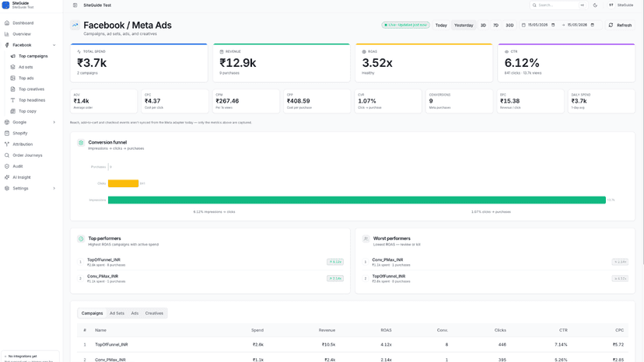Click the AI Insight sparkle icon
This screenshot has width=644, height=362.
tap(7, 177)
